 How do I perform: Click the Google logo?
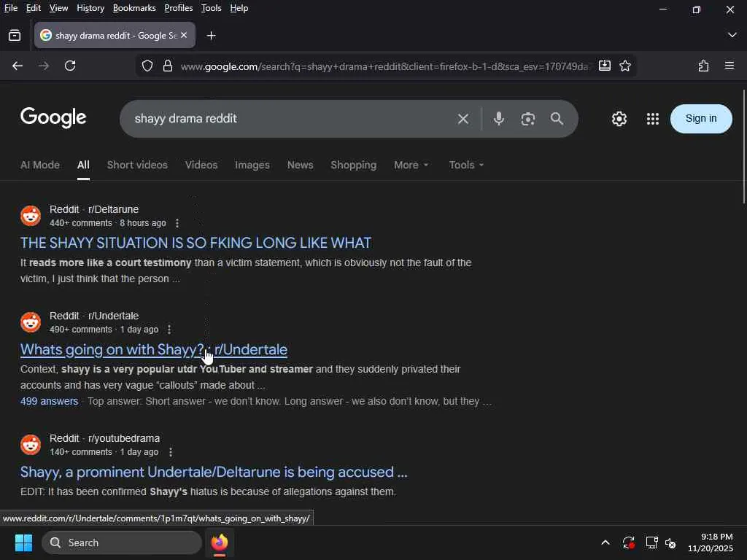pyautogui.click(x=53, y=117)
